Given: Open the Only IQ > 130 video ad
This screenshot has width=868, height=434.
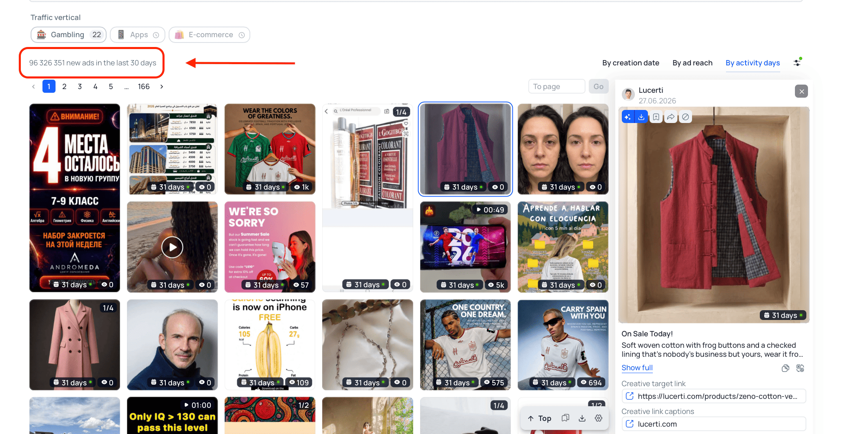Looking at the screenshot, I should coord(172,416).
